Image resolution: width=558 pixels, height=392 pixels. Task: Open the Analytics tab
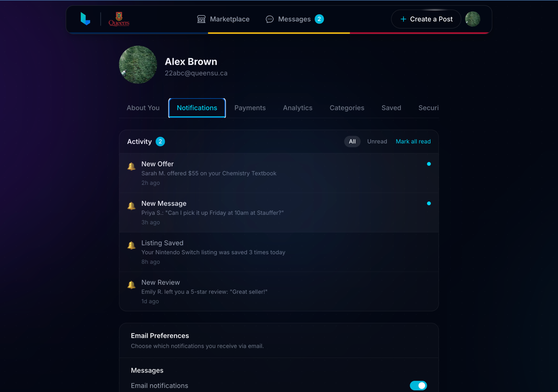pyautogui.click(x=298, y=108)
